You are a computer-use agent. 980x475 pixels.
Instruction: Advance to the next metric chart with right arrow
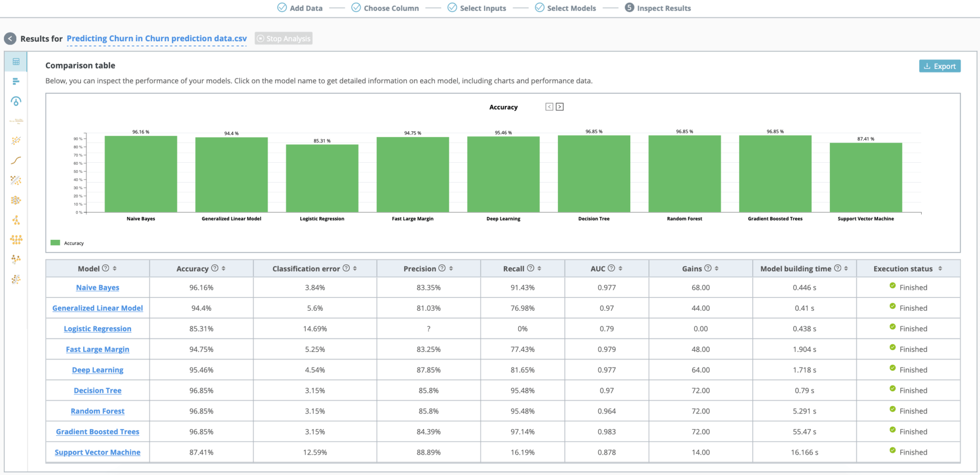(560, 106)
